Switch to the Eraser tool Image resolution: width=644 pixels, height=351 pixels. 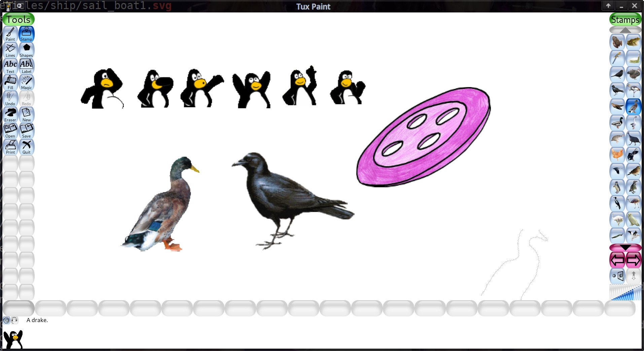pyautogui.click(x=10, y=115)
